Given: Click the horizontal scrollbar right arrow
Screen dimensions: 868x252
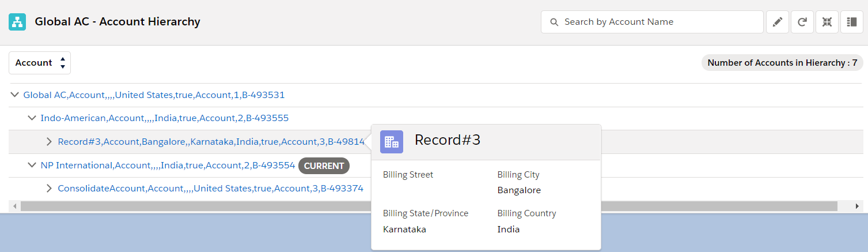Looking at the screenshot, I should click(x=859, y=206).
